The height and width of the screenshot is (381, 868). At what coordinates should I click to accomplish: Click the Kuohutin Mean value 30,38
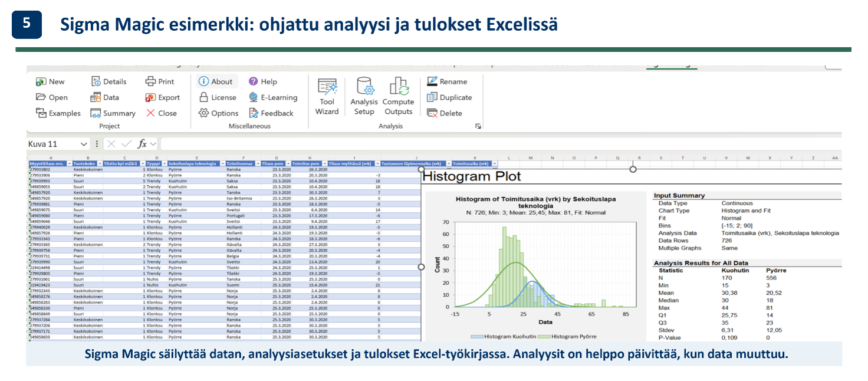click(730, 293)
